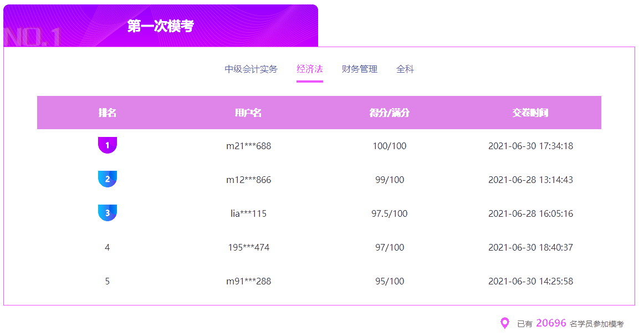Switch to the 中级会计实务 tab
Image resolution: width=644 pixels, height=336 pixels.
click(x=252, y=69)
